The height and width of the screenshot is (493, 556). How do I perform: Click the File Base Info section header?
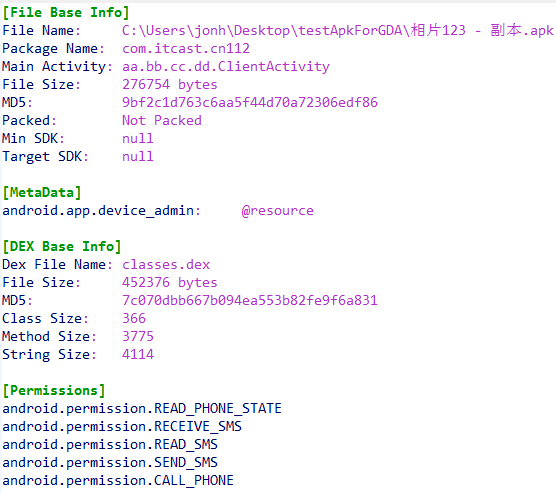coord(66,12)
